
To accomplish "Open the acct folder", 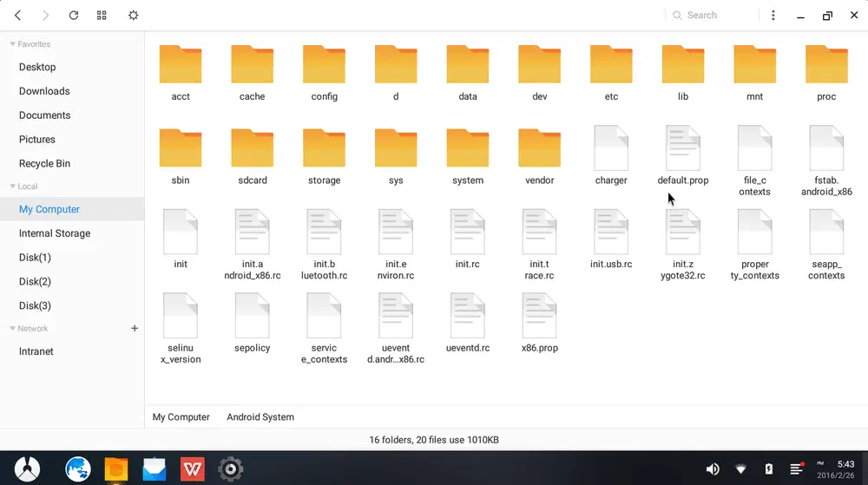I will (181, 73).
